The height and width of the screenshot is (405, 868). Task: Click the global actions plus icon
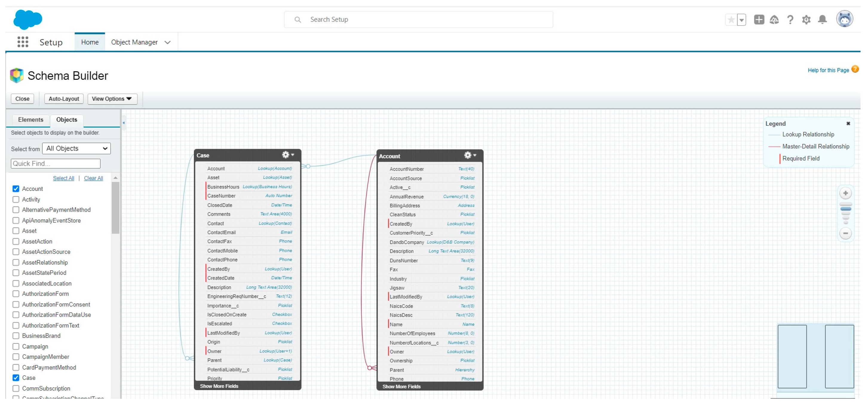click(759, 19)
